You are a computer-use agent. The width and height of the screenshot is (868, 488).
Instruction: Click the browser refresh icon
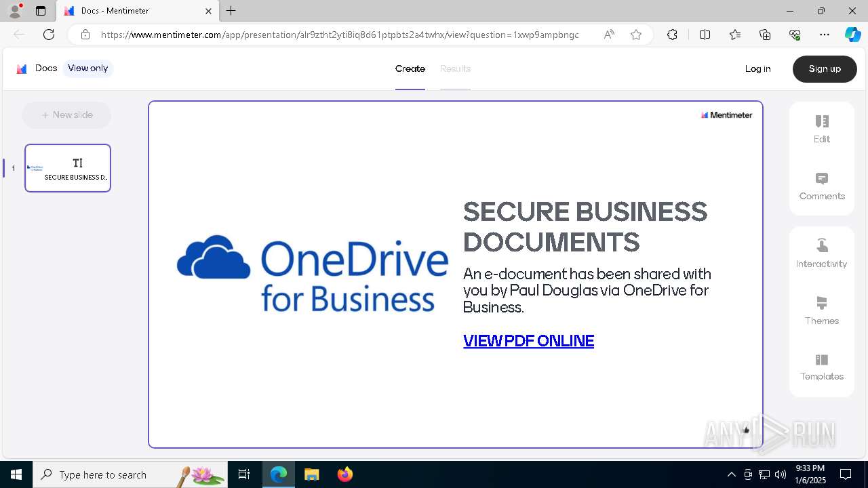click(x=49, y=35)
